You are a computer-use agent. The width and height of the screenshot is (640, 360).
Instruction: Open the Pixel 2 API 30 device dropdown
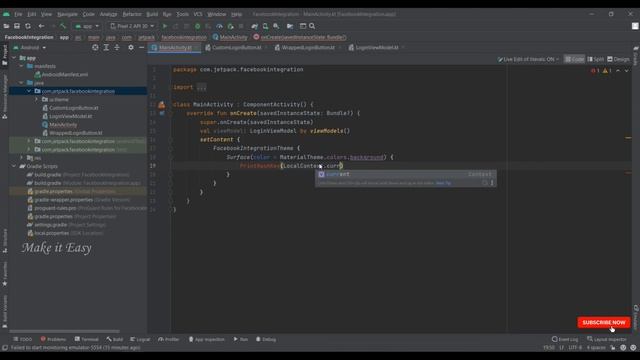click(132, 26)
